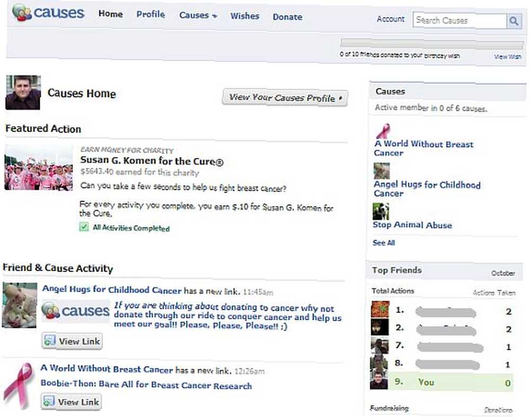530x420 pixels.
Task: Open the Stop Animal Abuse link
Action: [412, 225]
